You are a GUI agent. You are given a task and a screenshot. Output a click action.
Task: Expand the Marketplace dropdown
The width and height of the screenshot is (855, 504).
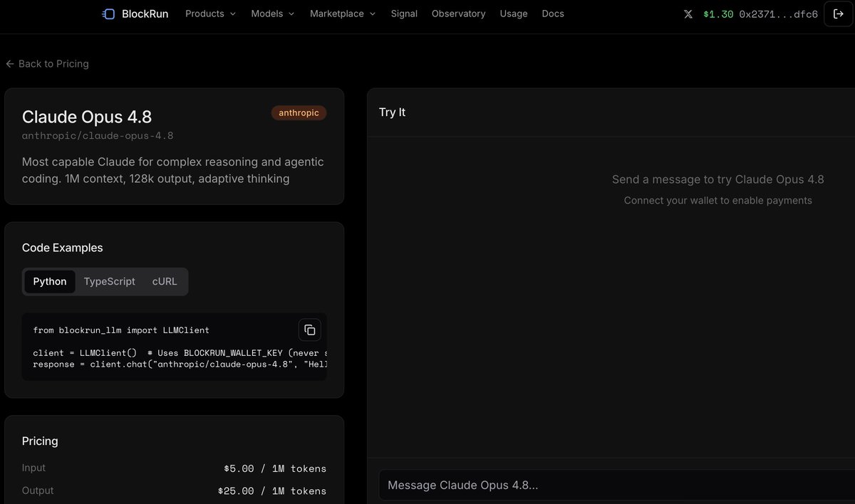click(343, 14)
